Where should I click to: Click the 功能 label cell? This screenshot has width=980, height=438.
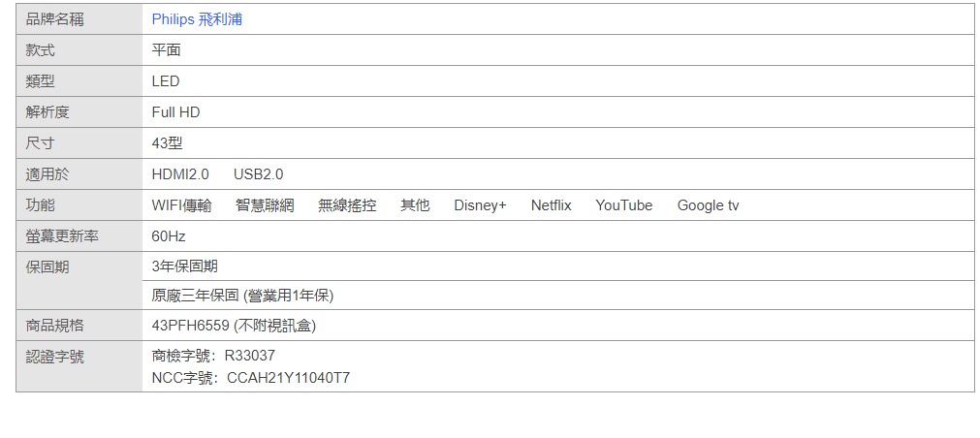(x=79, y=204)
